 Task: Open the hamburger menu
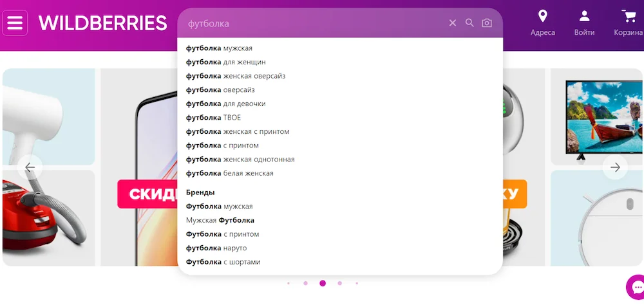pyautogui.click(x=15, y=23)
